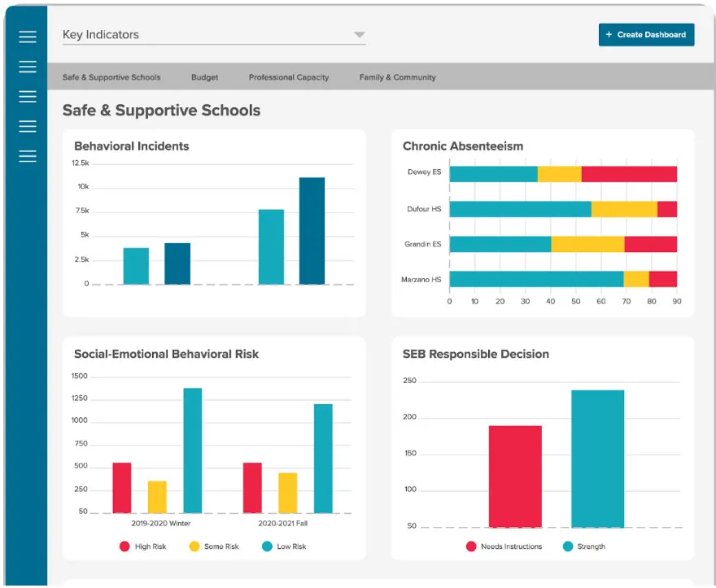The height and width of the screenshot is (588, 716).
Task: Click the red segment of Dewey ES bar
Action: [628, 174]
